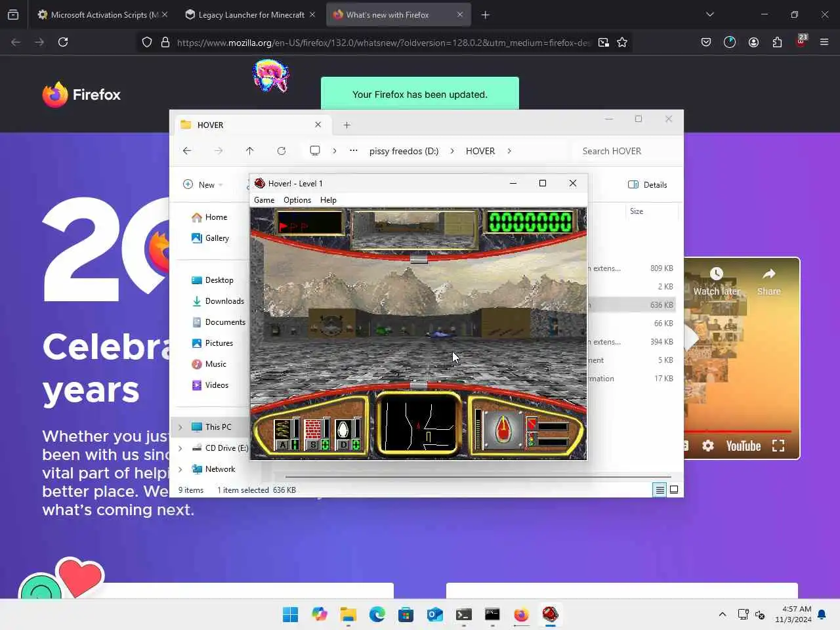Click Watch later on YouTube video
This screenshot has height=630, width=840.
click(x=717, y=282)
